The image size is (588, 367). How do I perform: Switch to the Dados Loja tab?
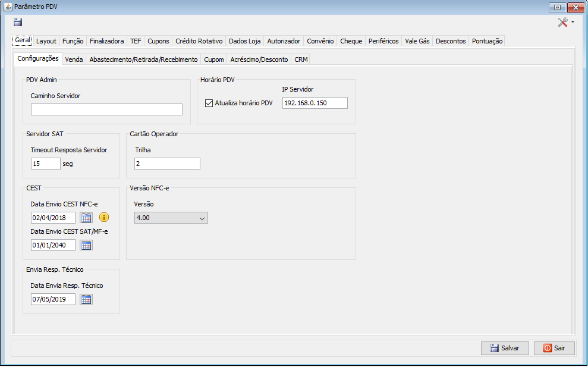[245, 41]
